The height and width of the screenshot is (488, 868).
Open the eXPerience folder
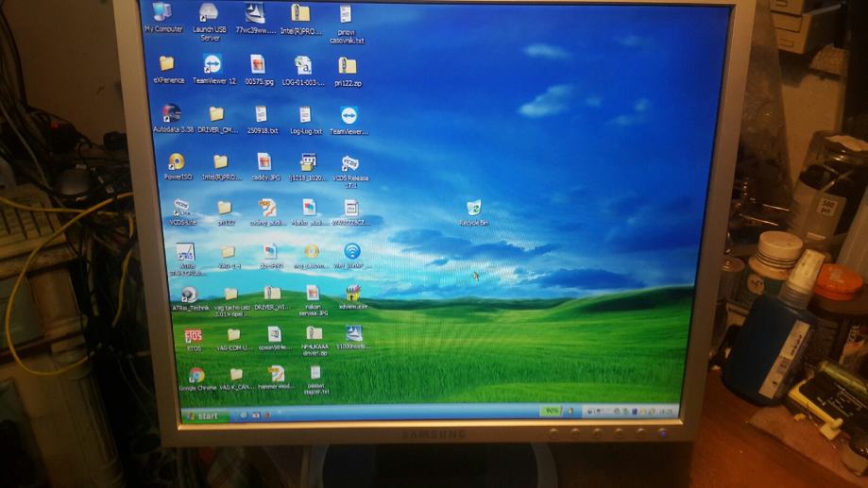pyautogui.click(x=168, y=69)
